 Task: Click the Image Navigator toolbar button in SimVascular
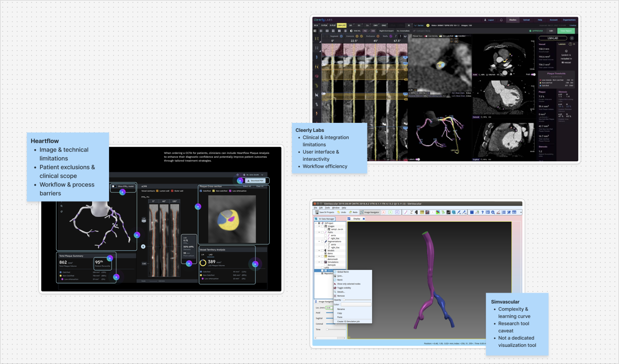tap(370, 212)
